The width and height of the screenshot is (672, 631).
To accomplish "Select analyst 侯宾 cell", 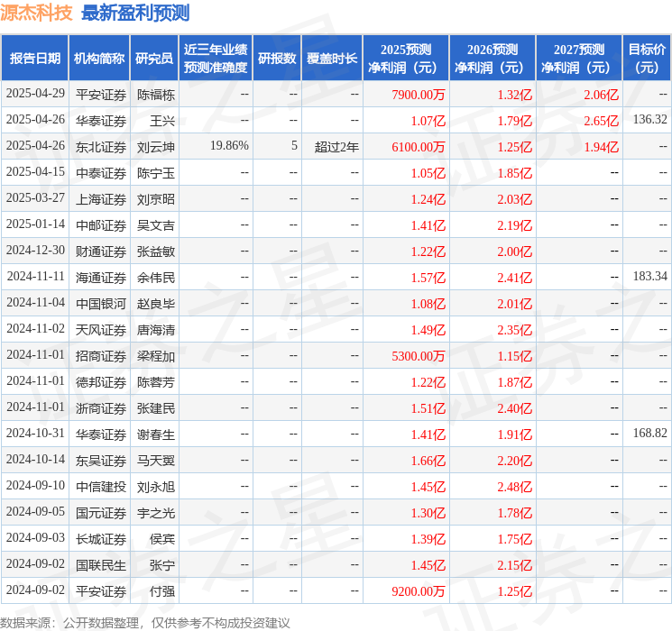I will (154, 538).
